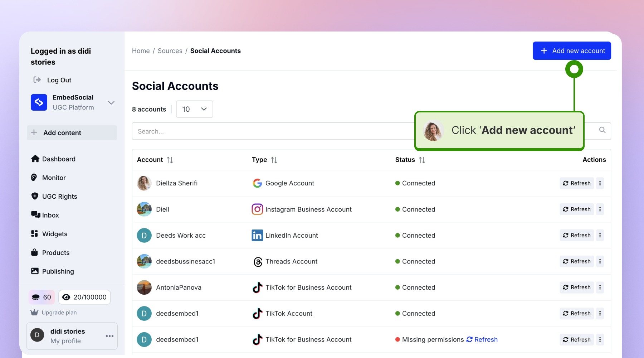
Task: Open didi stories My profile card
Action: [72, 336]
